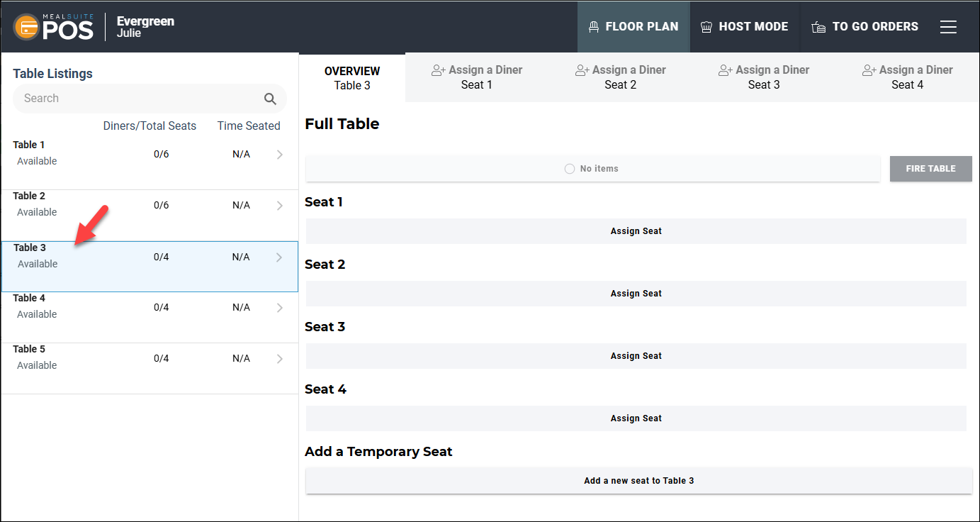Click the To Go Orders bag icon

(x=818, y=27)
